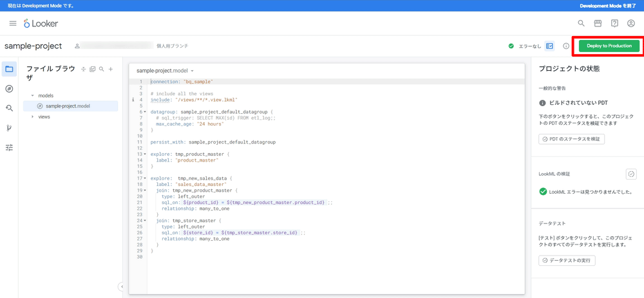Fold the datagroup block at line 6
The image size is (644, 298).
pos(146,111)
